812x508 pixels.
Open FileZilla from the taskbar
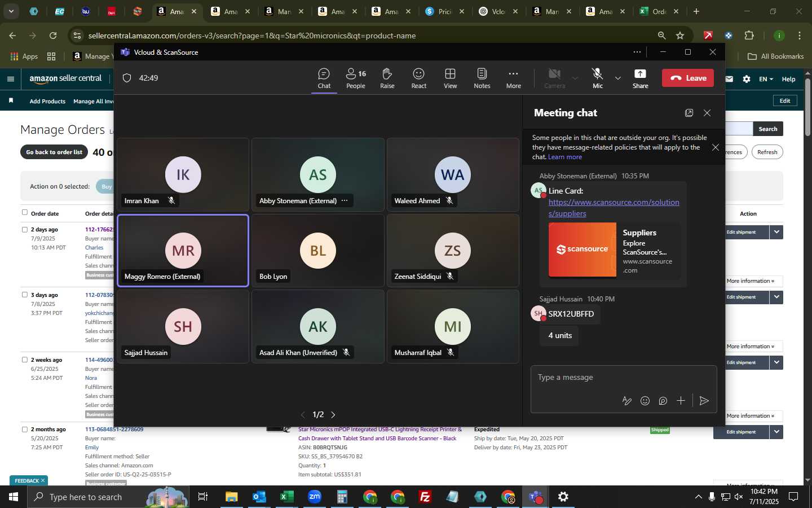[425, 497]
